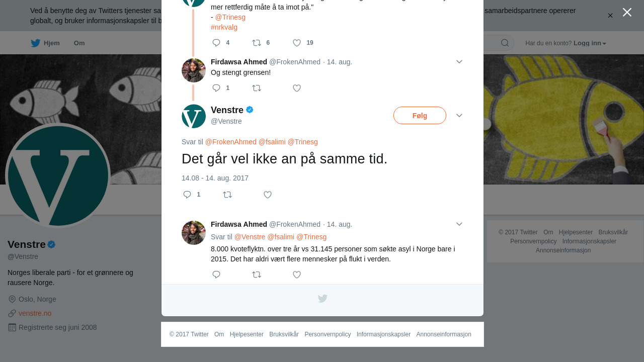Viewport: 644px width, 362px height.
Task: Go to the Hjem tab
Action: (45, 43)
